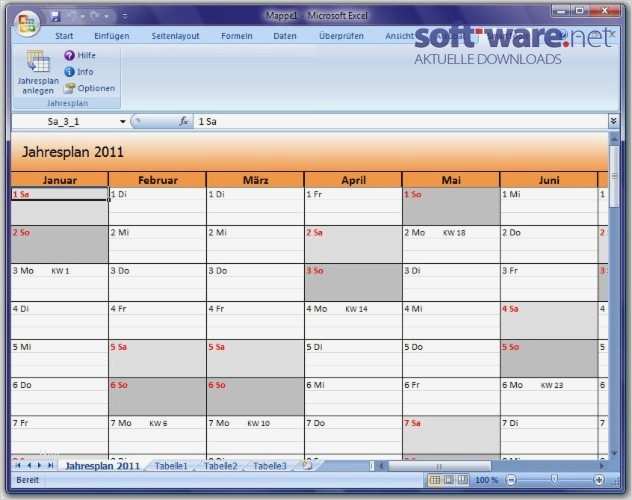The width and height of the screenshot is (632, 500).
Task: Click into the formula bar field
Action: pyautogui.click(x=401, y=121)
